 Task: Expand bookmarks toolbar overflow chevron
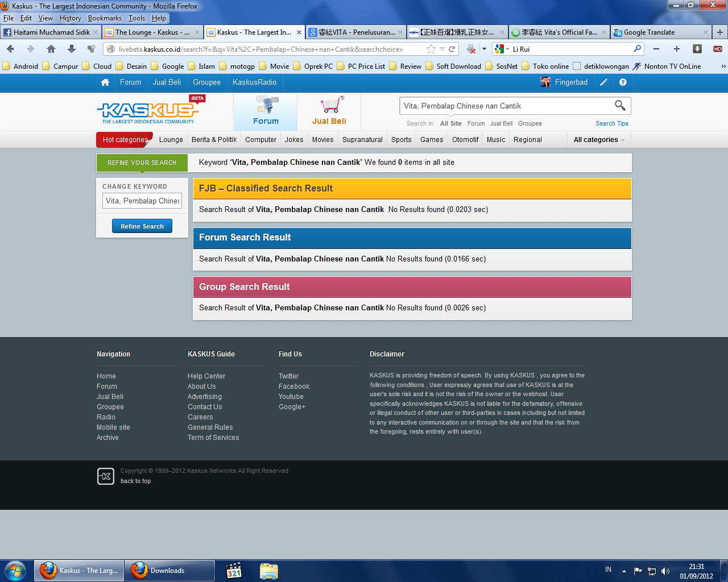pyautogui.click(x=723, y=66)
